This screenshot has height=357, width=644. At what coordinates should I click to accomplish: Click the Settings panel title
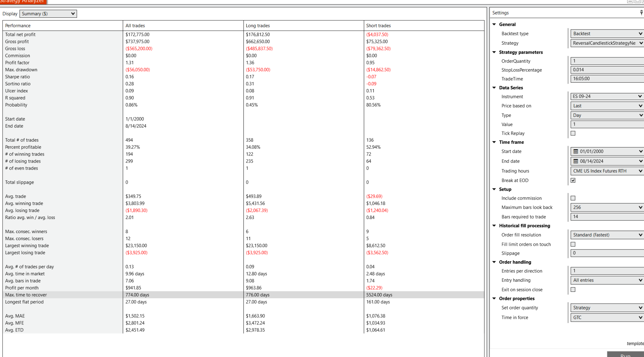tap(500, 13)
